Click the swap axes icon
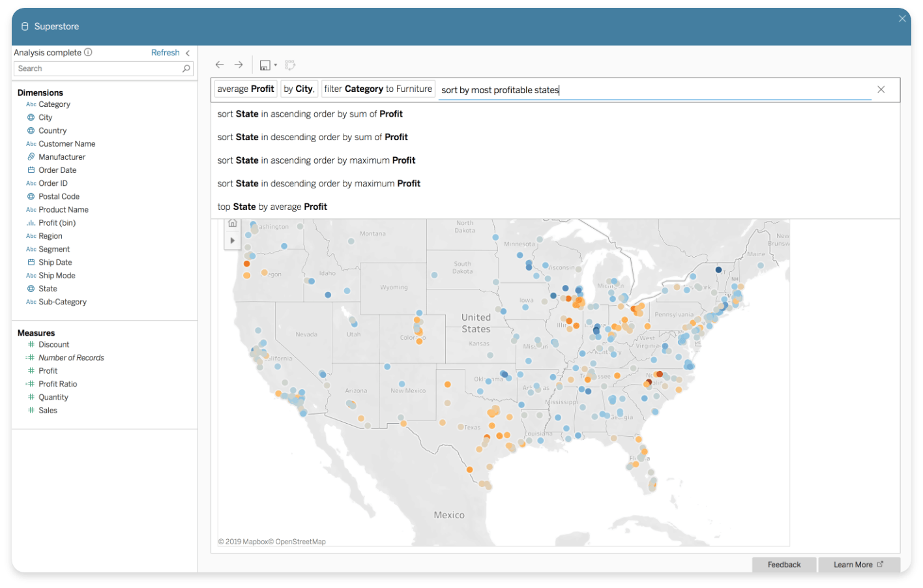The height and width of the screenshot is (588, 923). click(291, 65)
